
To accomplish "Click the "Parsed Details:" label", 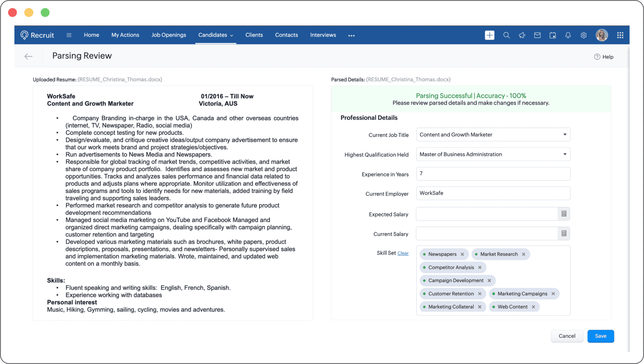I will 348,80.
